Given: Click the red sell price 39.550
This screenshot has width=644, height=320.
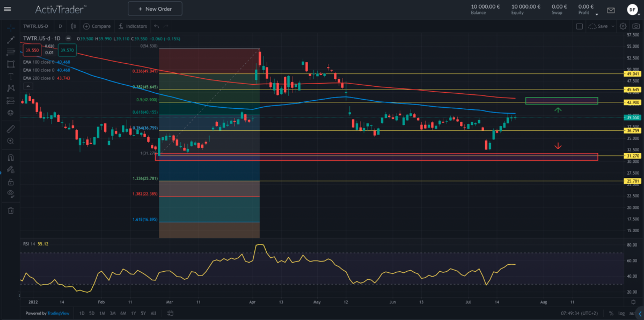Looking at the screenshot, I should pyautogui.click(x=31, y=50).
